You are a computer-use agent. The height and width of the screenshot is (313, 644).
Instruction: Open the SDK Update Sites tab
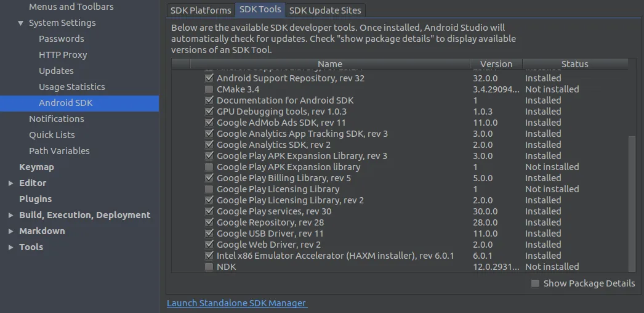tap(325, 10)
